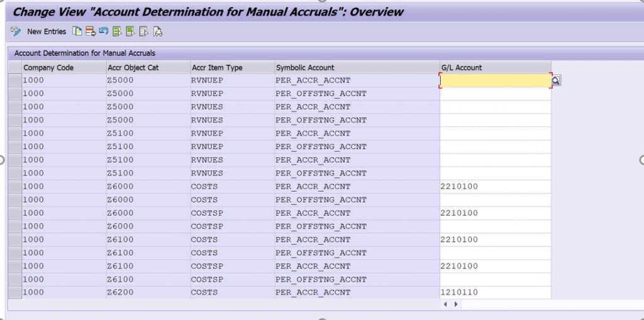Open the G/L Account search help
The width and height of the screenshot is (644, 320).
[x=556, y=80]
